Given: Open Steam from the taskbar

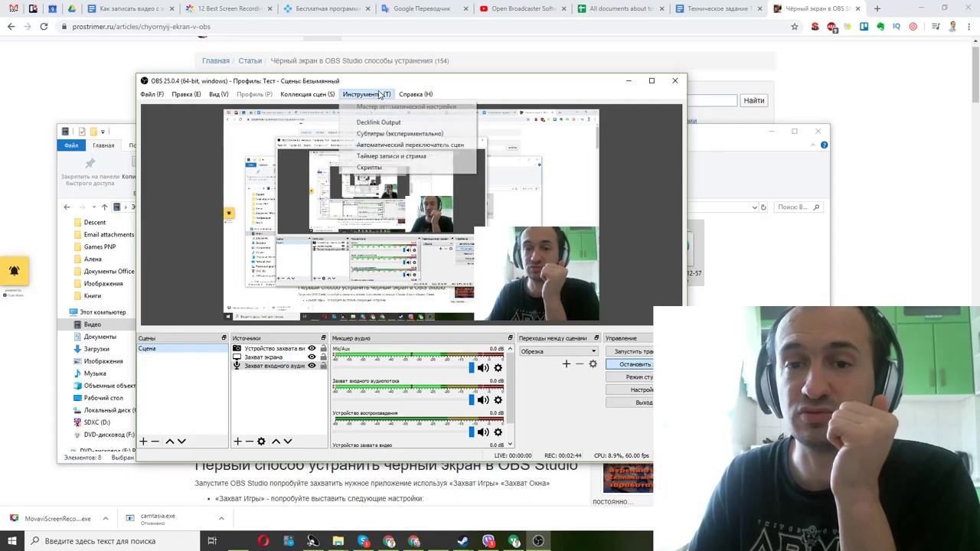Looking at the screenshot, I should (x=463, y=541).
